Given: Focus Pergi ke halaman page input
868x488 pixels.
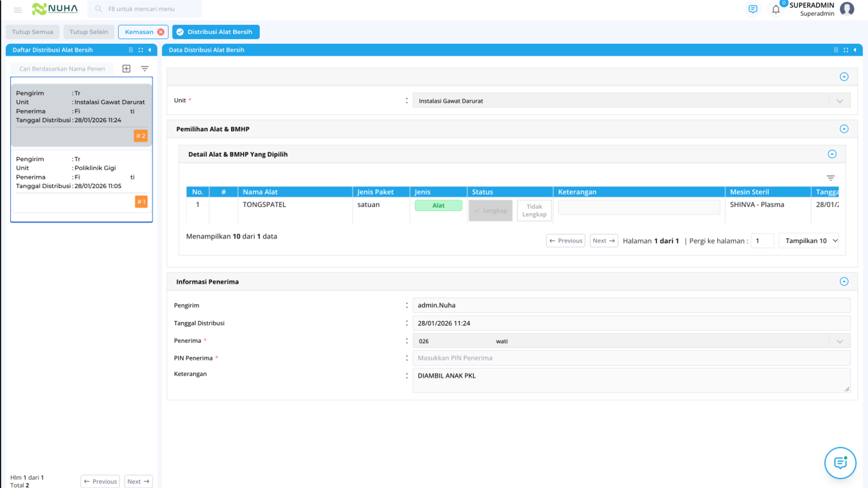Looking at the screenshot, I should point(762,241).
